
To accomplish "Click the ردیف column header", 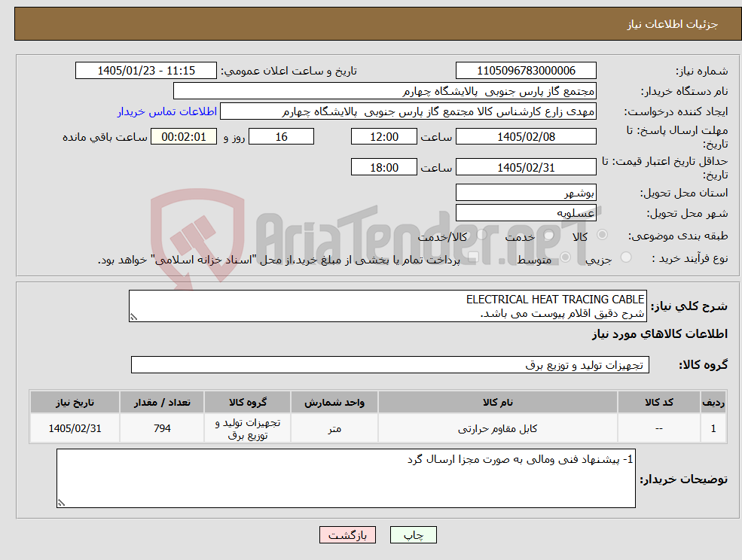I will 713,403.
